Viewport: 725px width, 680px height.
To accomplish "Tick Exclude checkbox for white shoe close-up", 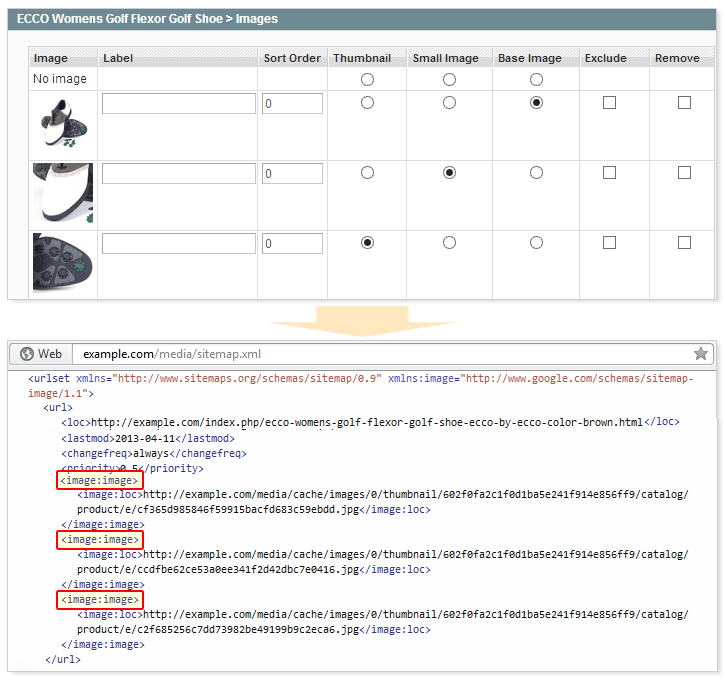I will coord(609,173).
